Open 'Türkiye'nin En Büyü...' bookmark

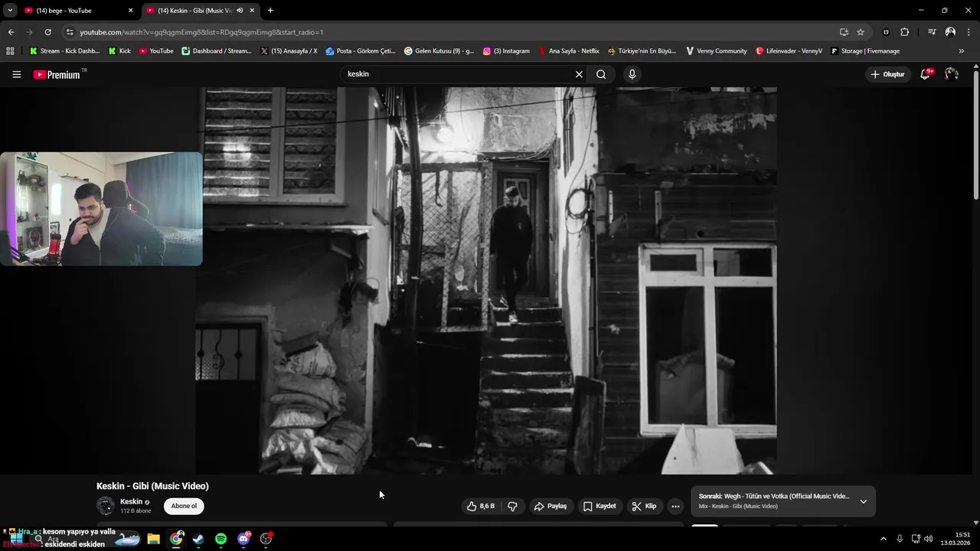pos(642,51)
